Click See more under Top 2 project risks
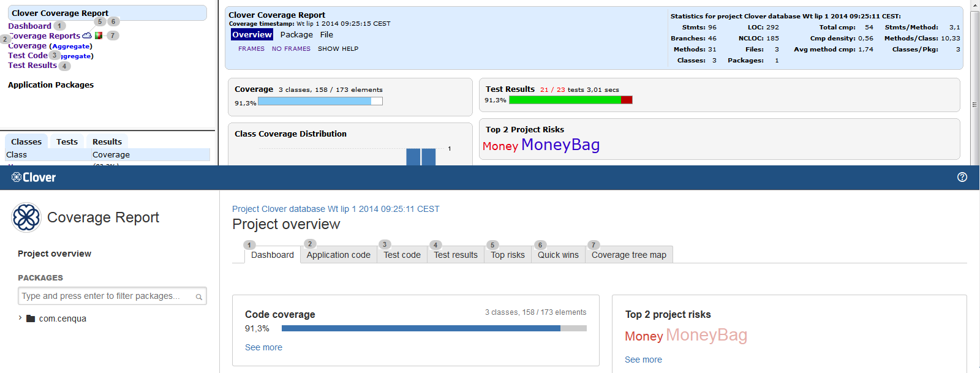 click(x=643, y=360)
